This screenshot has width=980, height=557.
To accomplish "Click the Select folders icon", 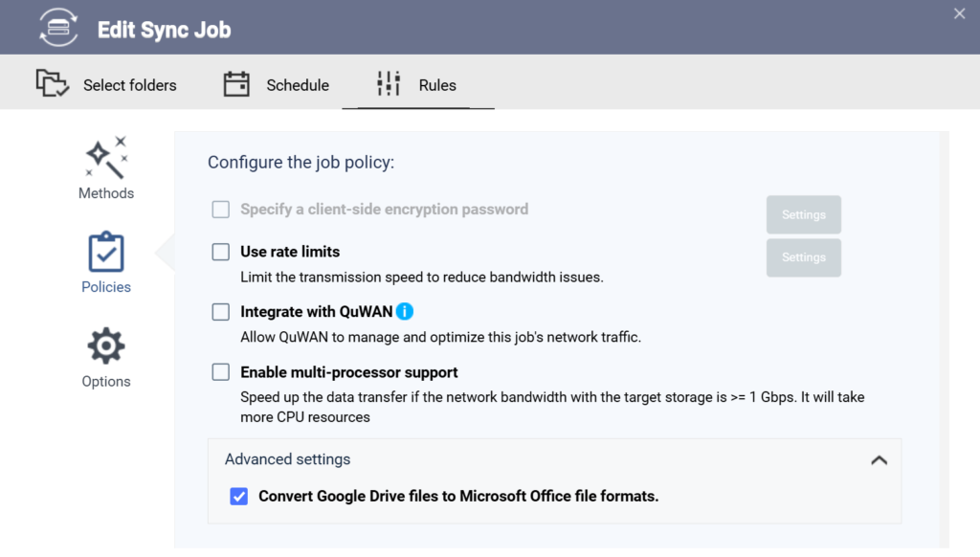I will click(x=53, y=83).
